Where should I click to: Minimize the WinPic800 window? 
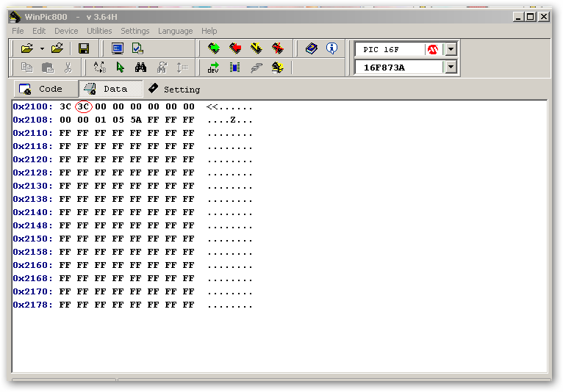(x=518, y=16)
